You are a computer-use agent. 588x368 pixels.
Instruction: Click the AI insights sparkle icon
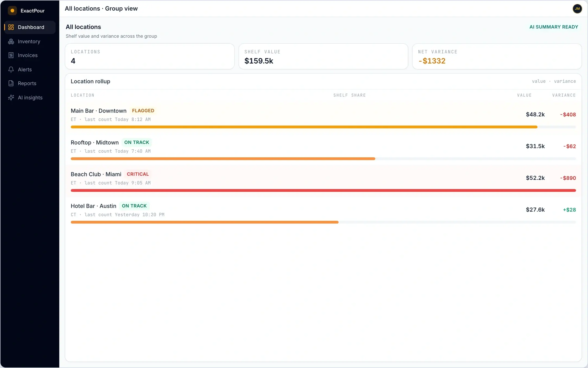[x=11, y=98]
